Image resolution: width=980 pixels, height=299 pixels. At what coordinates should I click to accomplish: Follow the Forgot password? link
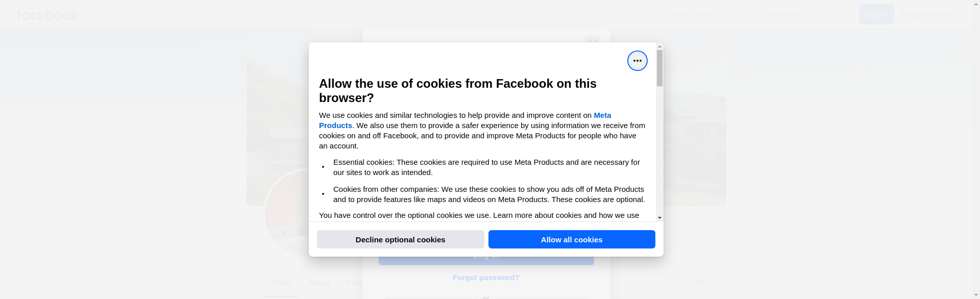485,278
